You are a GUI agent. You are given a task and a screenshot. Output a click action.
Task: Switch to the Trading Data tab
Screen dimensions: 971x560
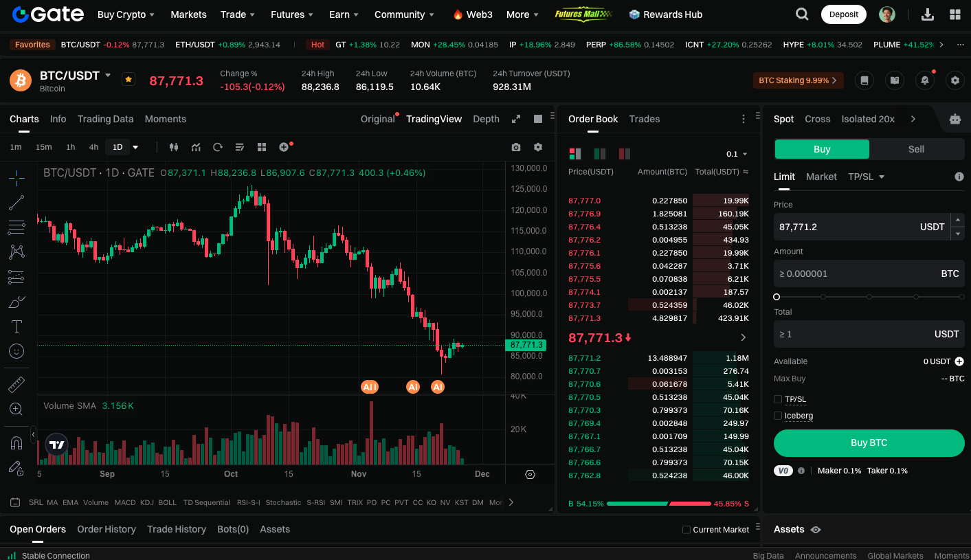click(106, 119)
